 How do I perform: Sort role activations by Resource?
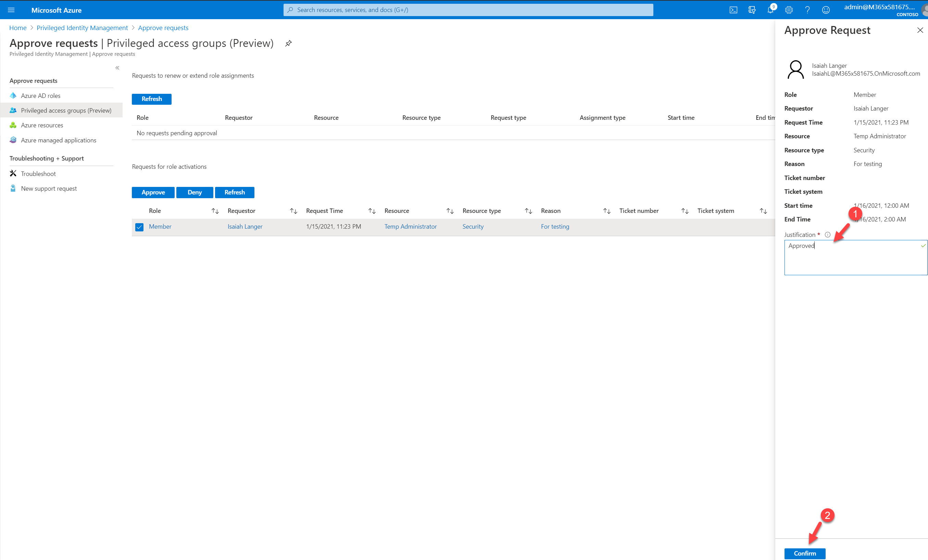pyautogui.click(x=450, y=211)
